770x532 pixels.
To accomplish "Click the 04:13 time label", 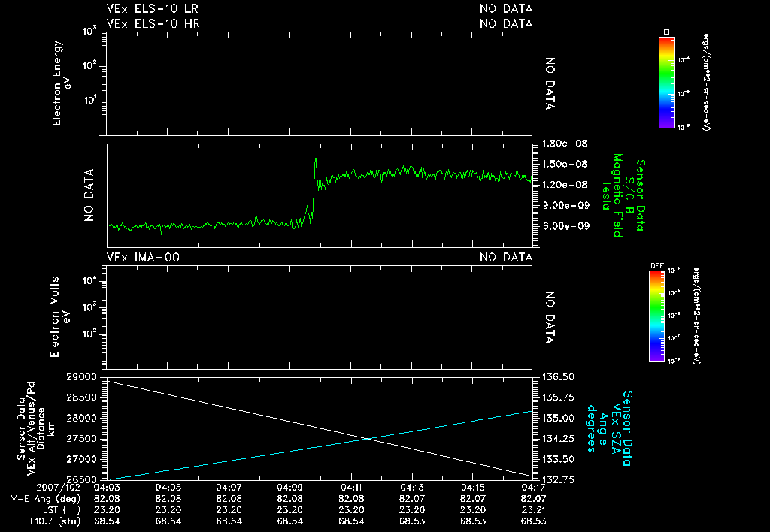I will (x=412, y=488).
